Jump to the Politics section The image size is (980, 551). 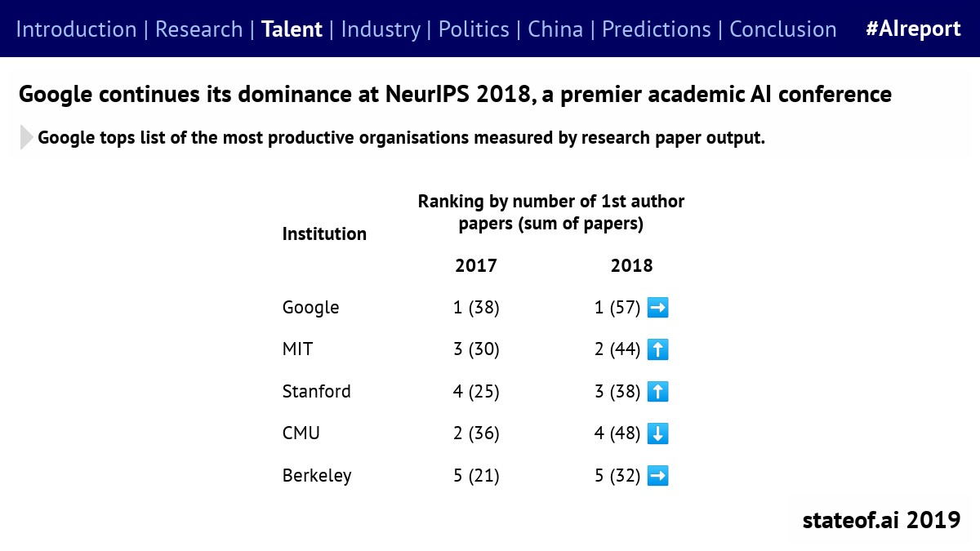coord(474,29)
